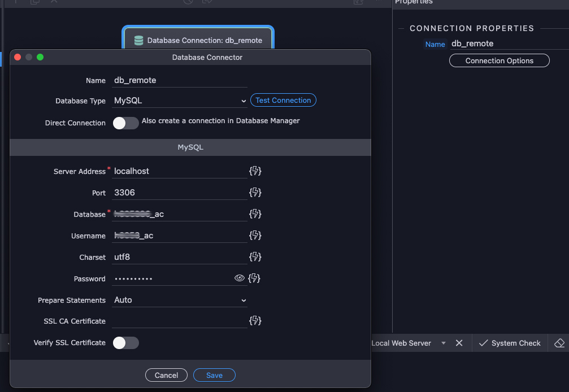The image size is (569, 392).
Task: Reveal password using the eye icon
Action: pyautogui.click(x=239, y=278)
